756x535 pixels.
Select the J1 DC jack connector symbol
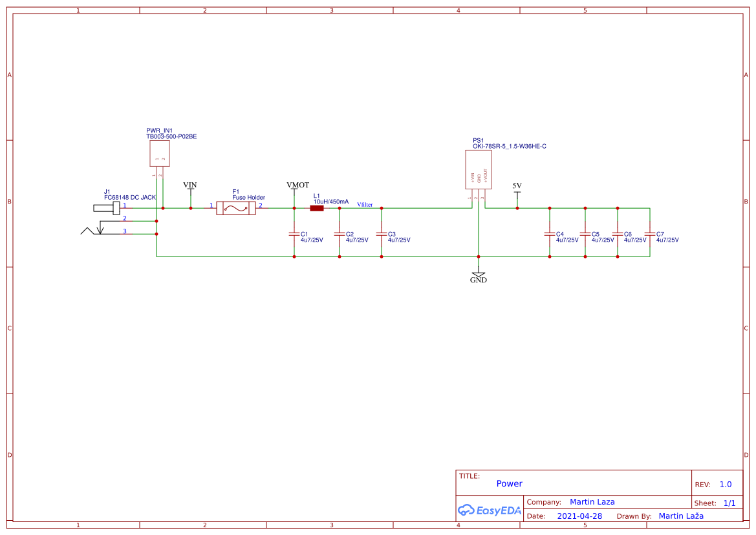107,208
